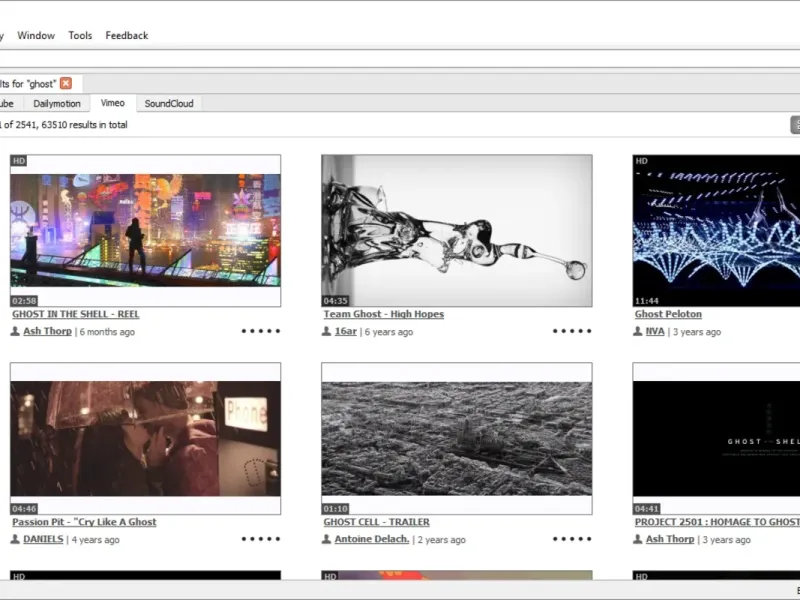Image resolution: width=800 pixels, height=600 pixels.
Task: Click the Team Ghost - High Hopes title link
Action: pos(384,314)
